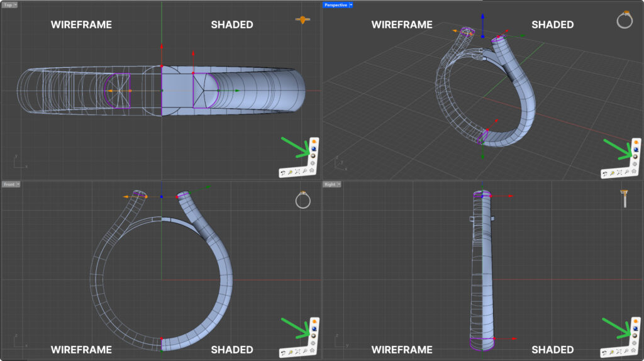The image size is (644, 361).
Task: Open the Perspective viewport dropdown arrow
Action: 351,5
